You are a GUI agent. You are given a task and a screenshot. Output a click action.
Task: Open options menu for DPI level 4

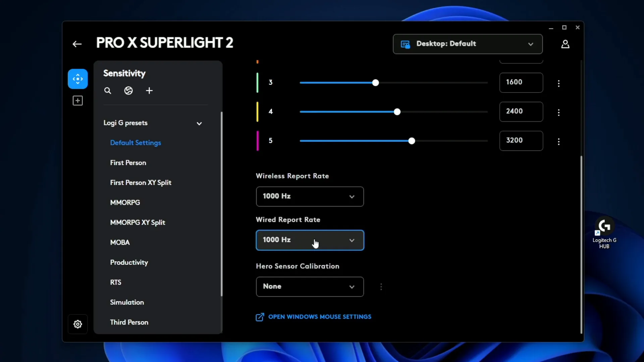tap(559, 112)
